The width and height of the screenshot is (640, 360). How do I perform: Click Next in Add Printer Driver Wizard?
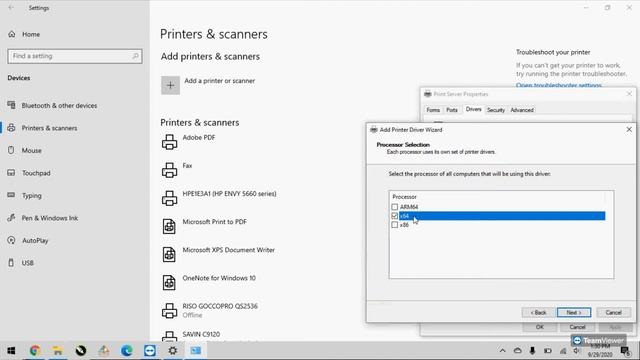tap(574, 312)
